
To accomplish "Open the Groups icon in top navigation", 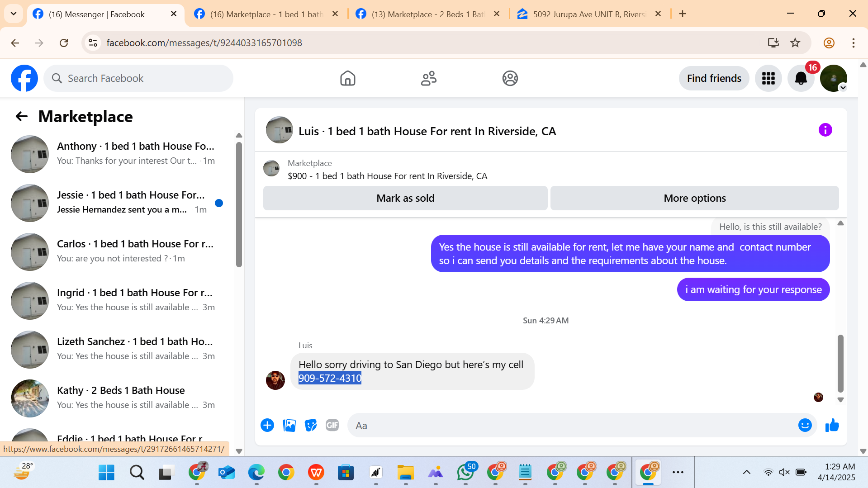I will [x=510, y=78].
